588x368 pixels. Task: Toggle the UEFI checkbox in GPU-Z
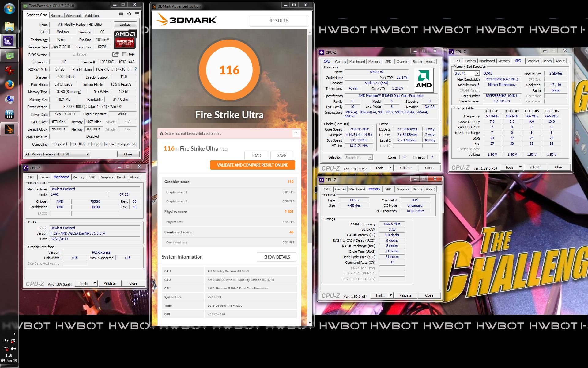click(124, 55)
